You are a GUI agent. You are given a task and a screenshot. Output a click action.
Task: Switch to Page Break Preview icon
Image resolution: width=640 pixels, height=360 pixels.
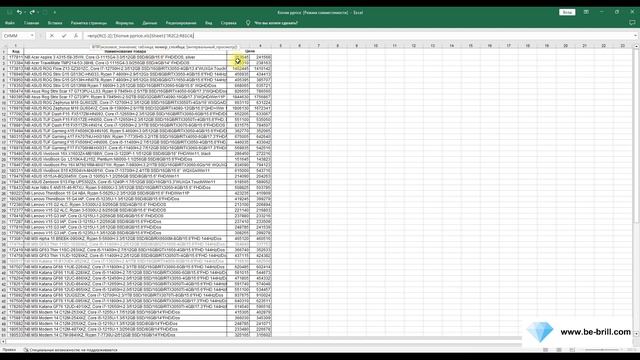pyautogui.click(x=572, y=350)
